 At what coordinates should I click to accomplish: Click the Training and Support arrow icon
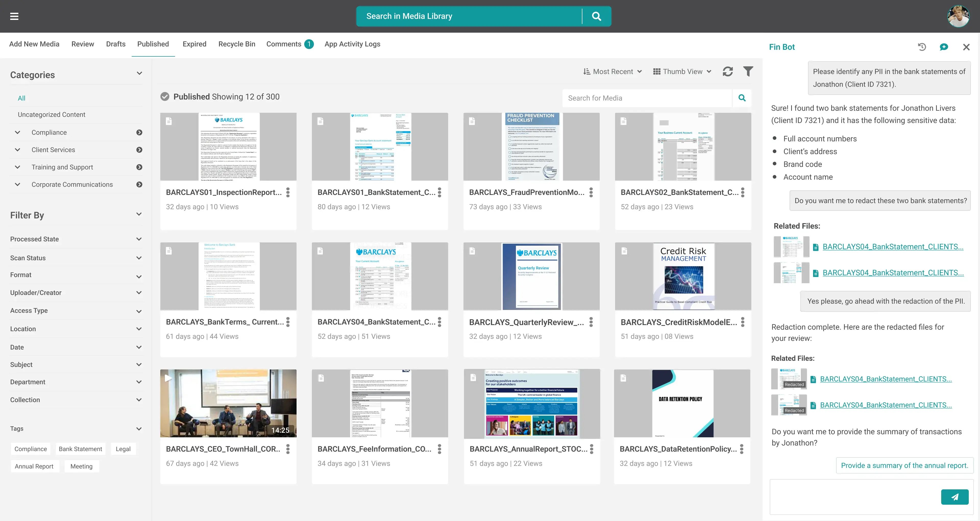tap(139, 167)
